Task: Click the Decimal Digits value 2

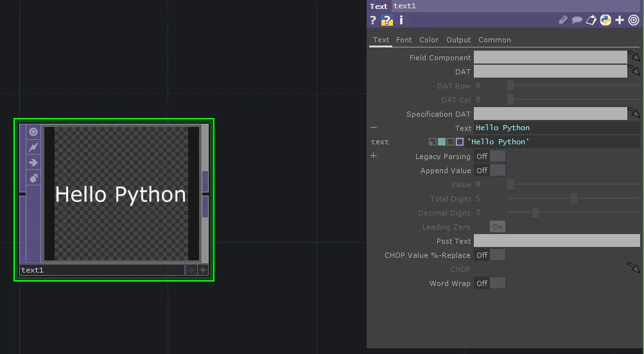Action: pos(478,212)
